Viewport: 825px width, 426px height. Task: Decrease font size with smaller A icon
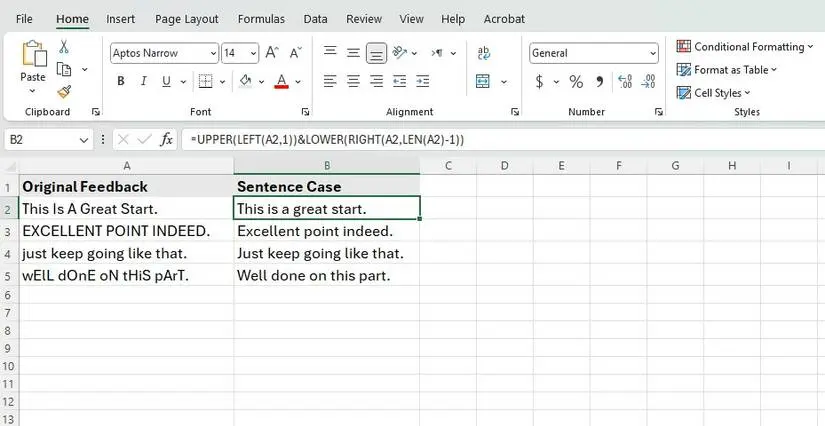pos(296,53)
